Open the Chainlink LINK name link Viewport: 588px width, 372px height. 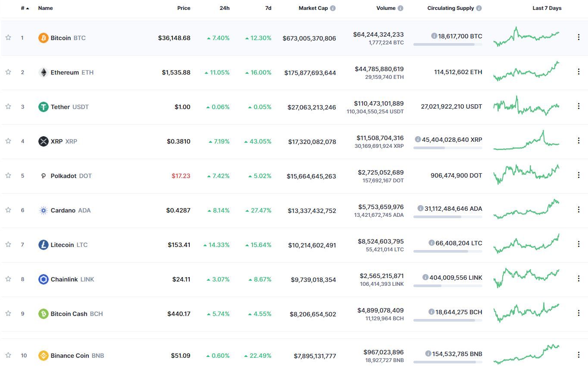coord(72,279)
